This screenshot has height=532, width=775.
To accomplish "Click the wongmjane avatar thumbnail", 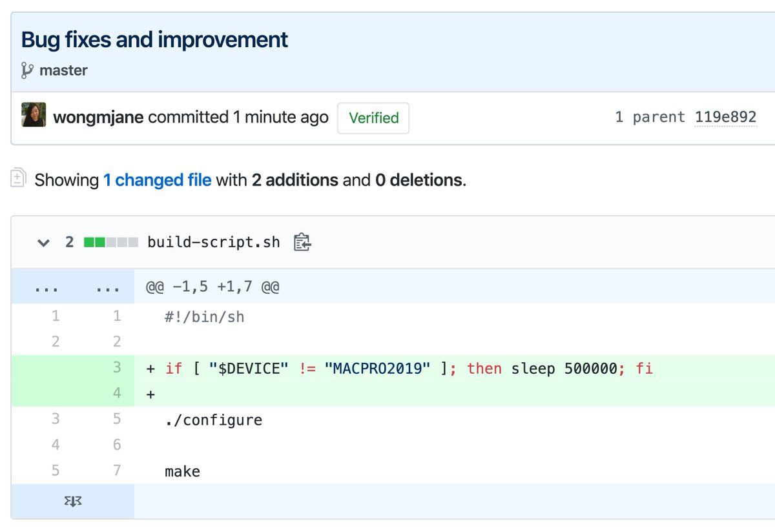I will click(x=34, y=114).
